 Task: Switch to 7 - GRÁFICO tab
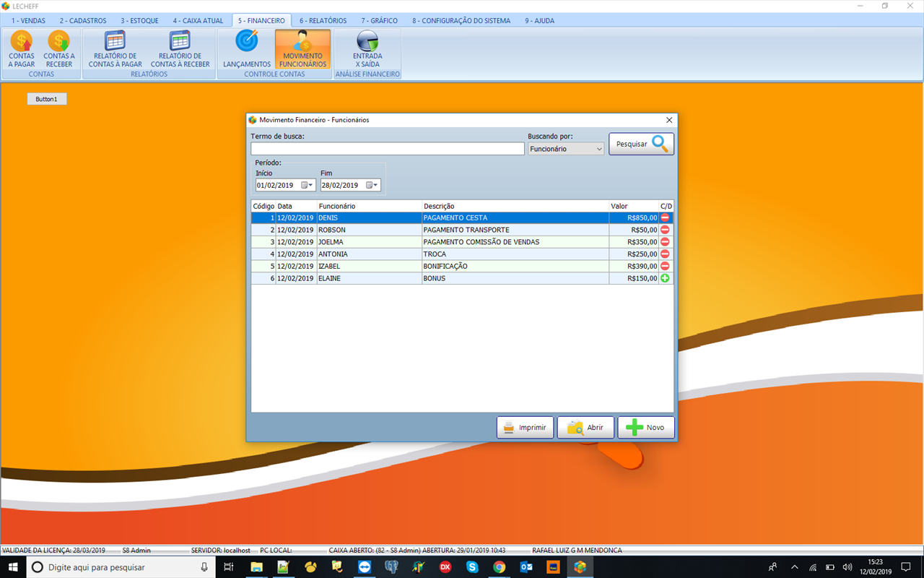click(380, 21)
